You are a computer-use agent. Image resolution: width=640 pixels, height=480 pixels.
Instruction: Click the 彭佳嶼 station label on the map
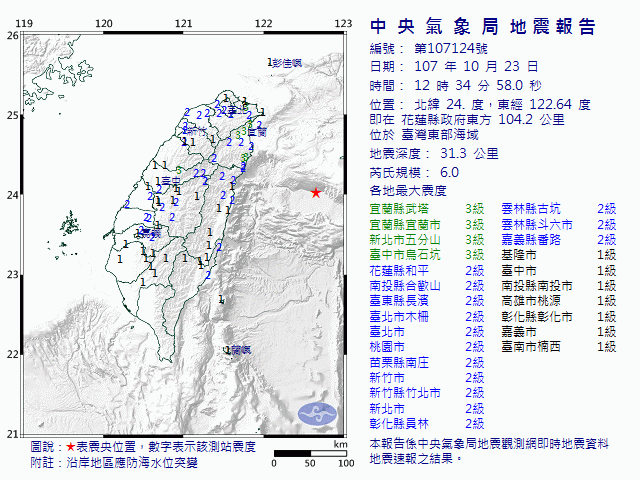[x=287, y=63]
